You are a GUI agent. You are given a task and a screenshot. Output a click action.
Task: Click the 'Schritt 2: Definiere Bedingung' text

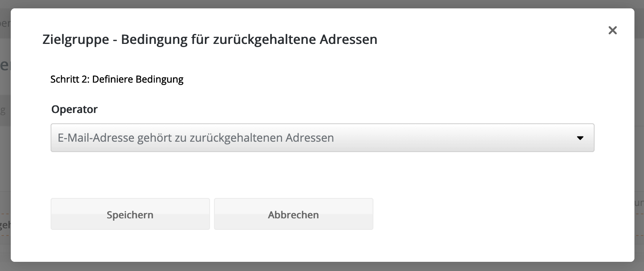tap(117, 79)
